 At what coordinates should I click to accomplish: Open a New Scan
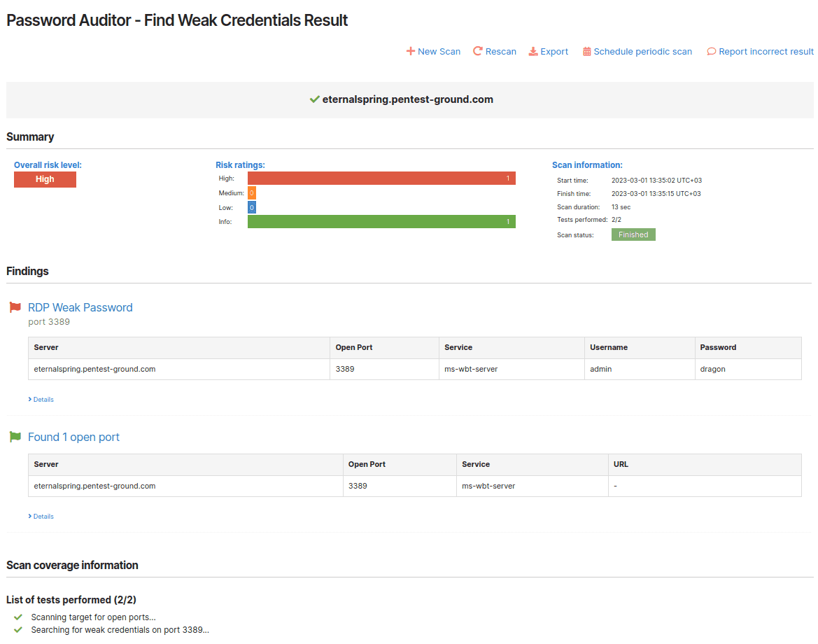pyautogui.click(x=439, y=51)
